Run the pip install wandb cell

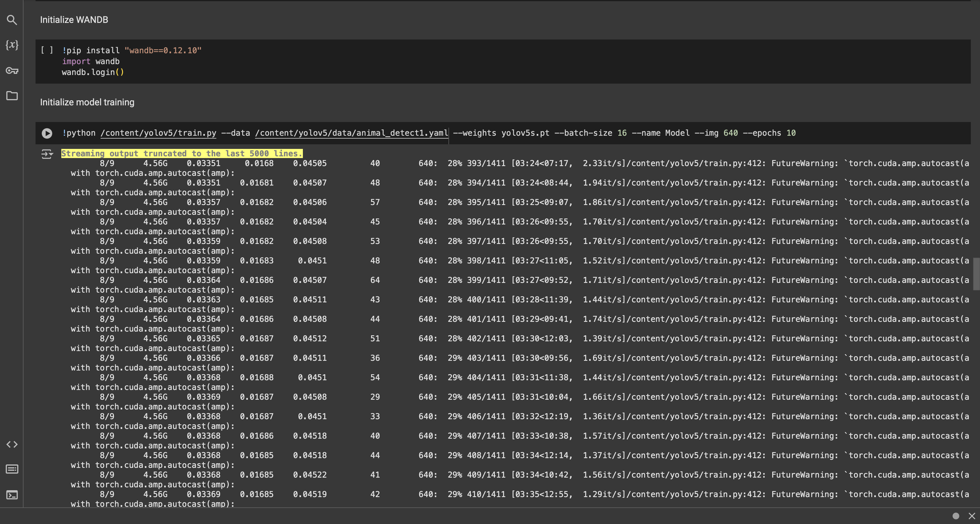47,50
